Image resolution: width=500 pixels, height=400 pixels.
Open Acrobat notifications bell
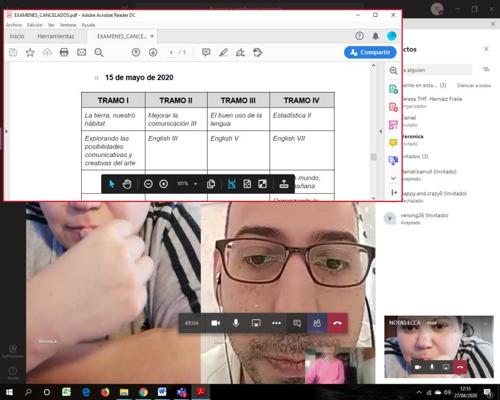[x=375, y=36]
